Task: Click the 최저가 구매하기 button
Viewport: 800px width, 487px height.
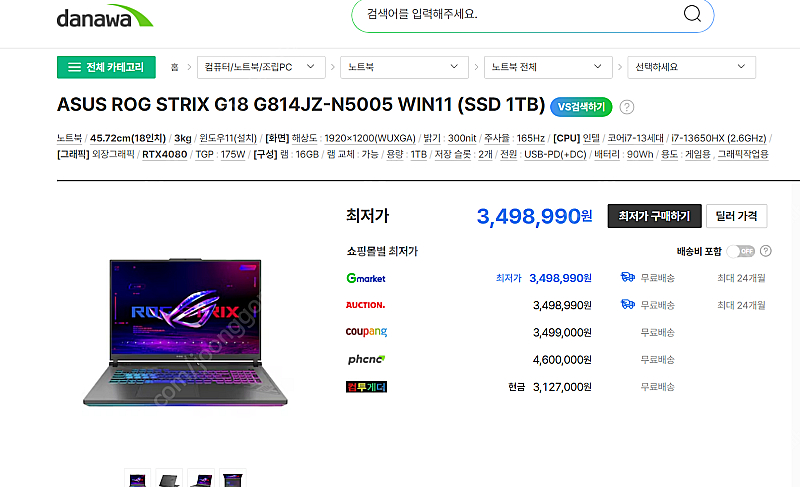Action: (x=655, y=216)
